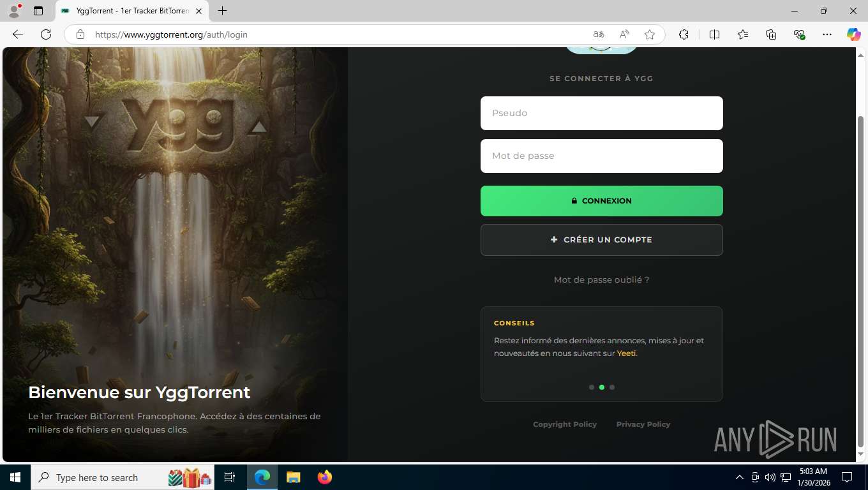
Task: Open the taskbar clock and date
Action: click(x=814, y=477)
